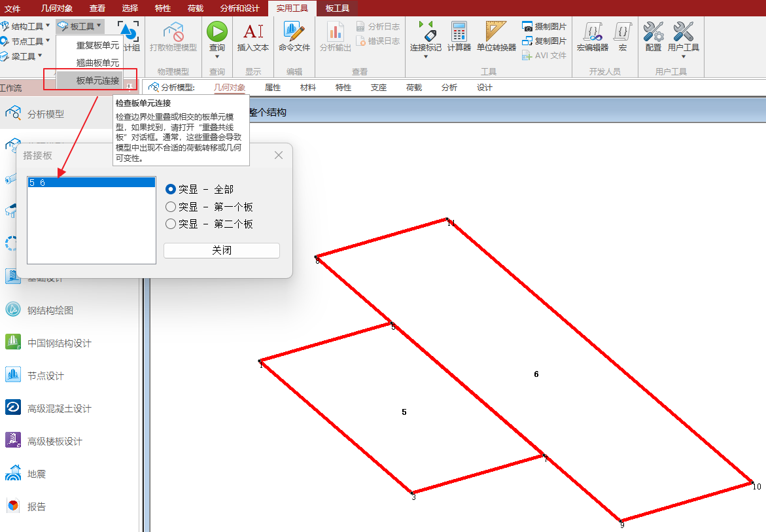
Task: Click the 宏 icon
Action: pyautogui.click(x=623, y=32)
